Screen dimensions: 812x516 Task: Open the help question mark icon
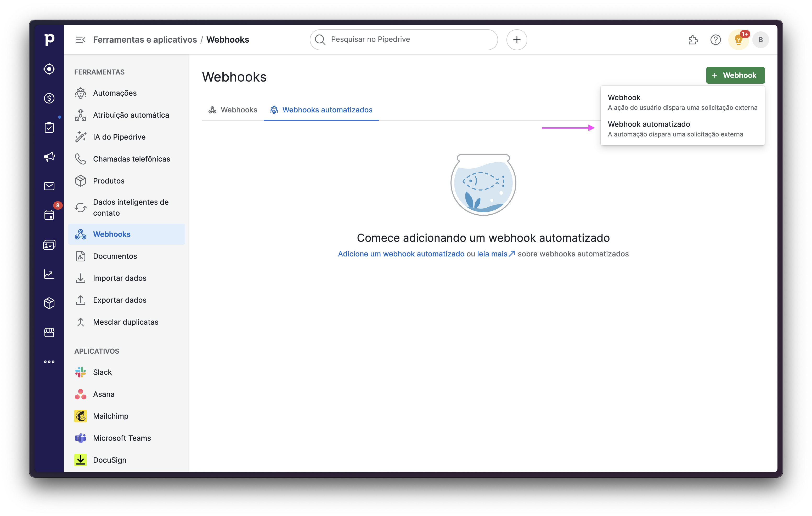pyautogui.click(x=715, y=40)
